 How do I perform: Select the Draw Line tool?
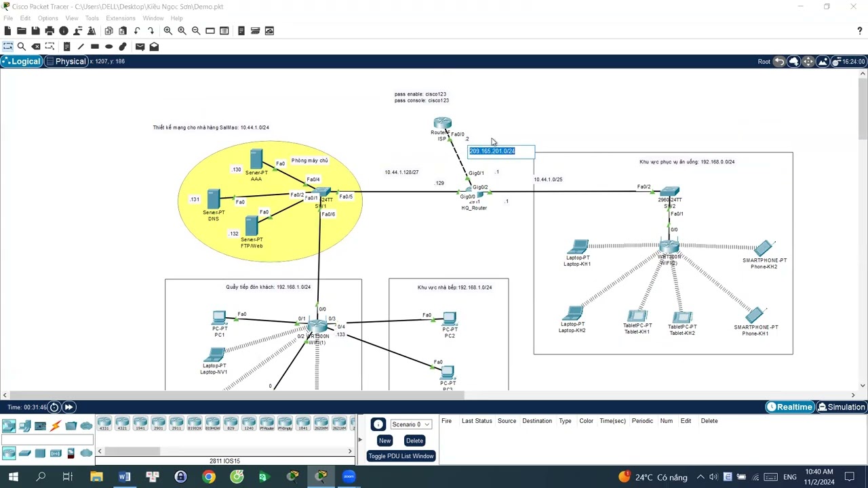81,47
